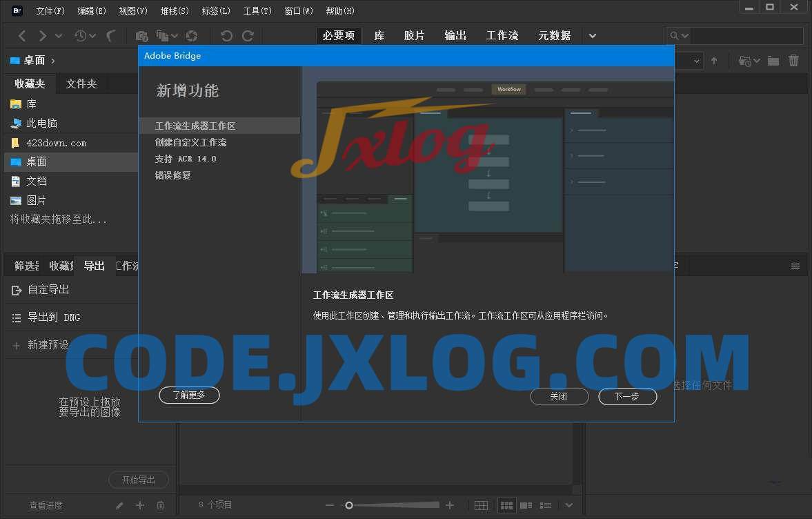This screenshot has width=812, height=519.
Task: Switch to the 元数据 workspace tab
Action: [x=554, y=36]
